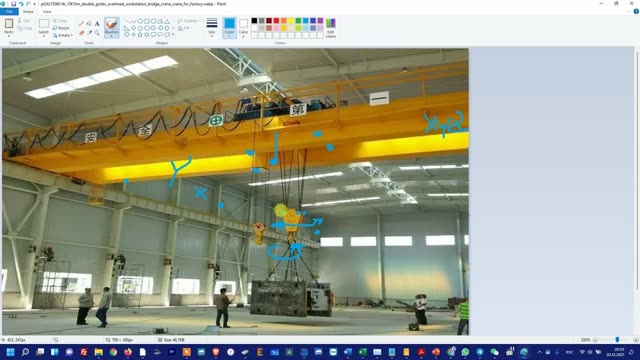The height and width of the screenshot is (360, 640).
Task: Open FileZilla from the taskbar
Action: pyautogui.click(x=84, y=352)
